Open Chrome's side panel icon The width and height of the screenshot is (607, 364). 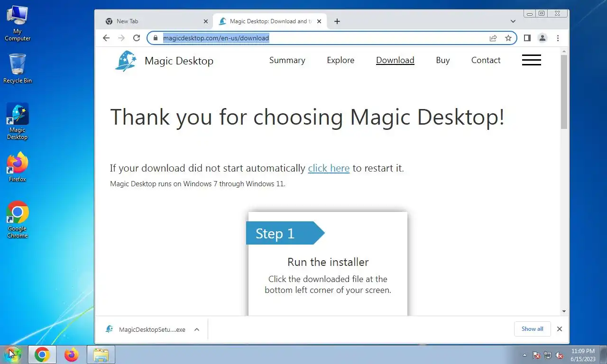527,38
